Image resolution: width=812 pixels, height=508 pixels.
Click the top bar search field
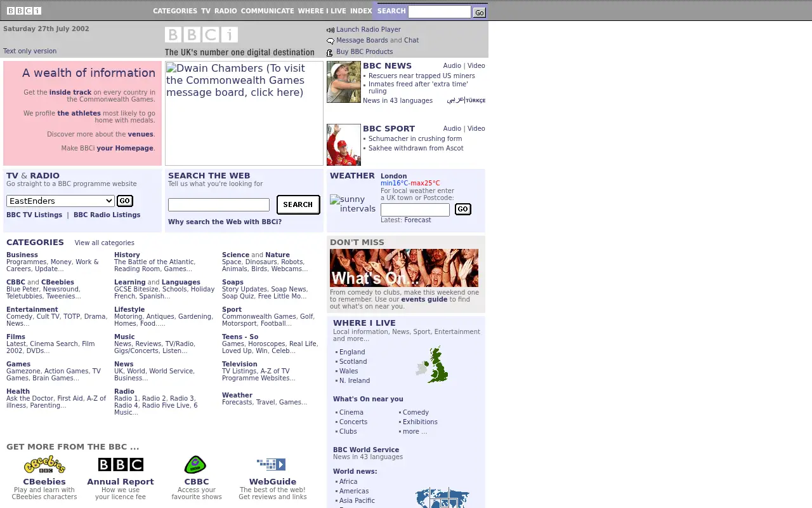(x=440, y=12)
